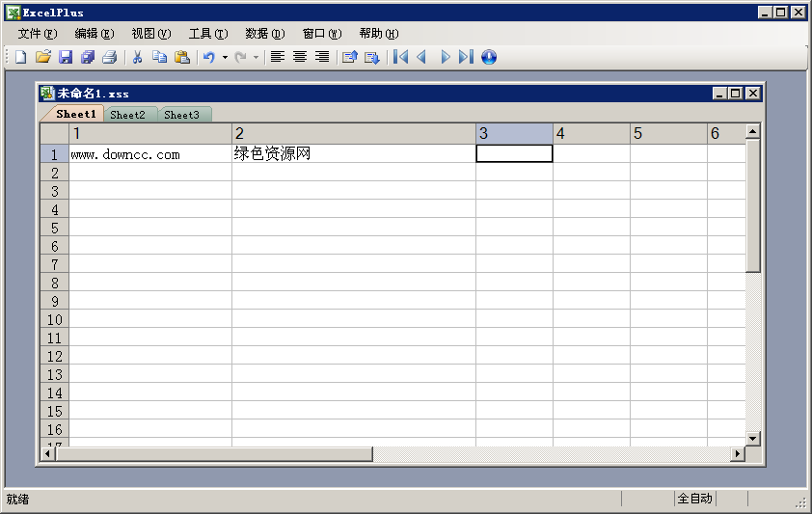Click the 全自动 status bar entry

tap(695, 499)
